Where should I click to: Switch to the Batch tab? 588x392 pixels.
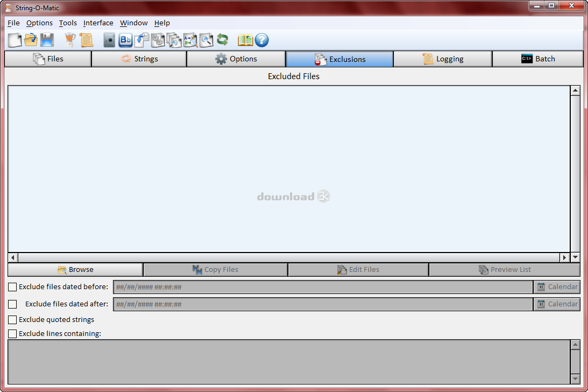click(x=537, y=59)
